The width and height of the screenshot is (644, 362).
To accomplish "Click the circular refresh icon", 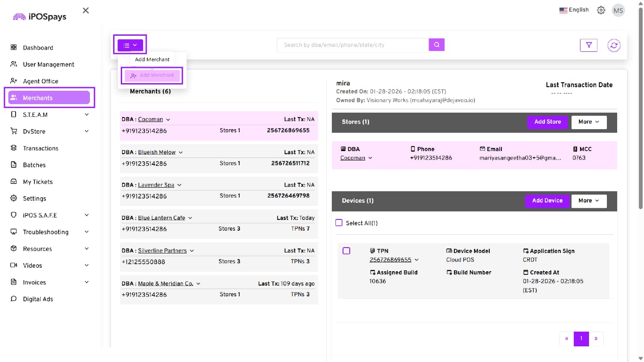I will tap(614, 45).
